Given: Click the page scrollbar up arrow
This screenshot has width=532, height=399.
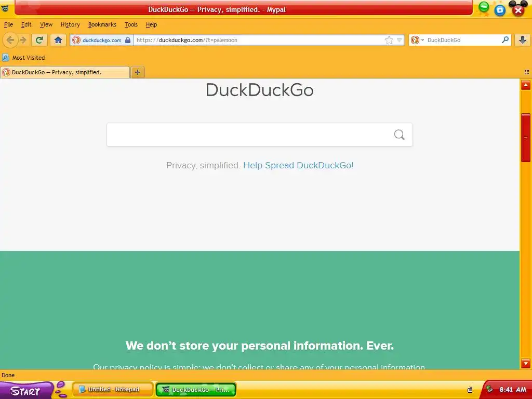Looking at the screenshot, I should point(526,85).
